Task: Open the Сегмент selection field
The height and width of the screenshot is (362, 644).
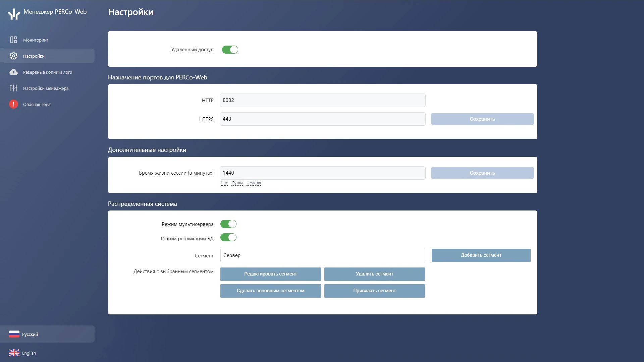Action: coord(323,255)
